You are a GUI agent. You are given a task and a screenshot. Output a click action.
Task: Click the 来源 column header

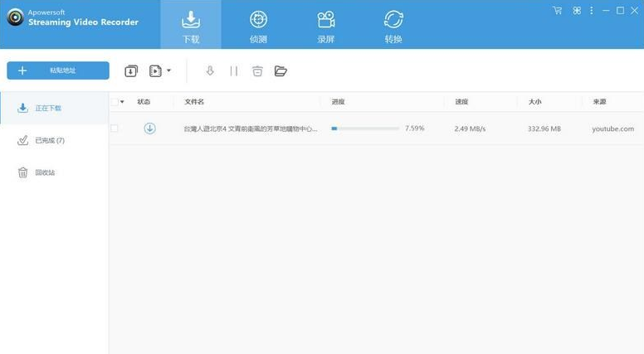click(x=599, y=102)
